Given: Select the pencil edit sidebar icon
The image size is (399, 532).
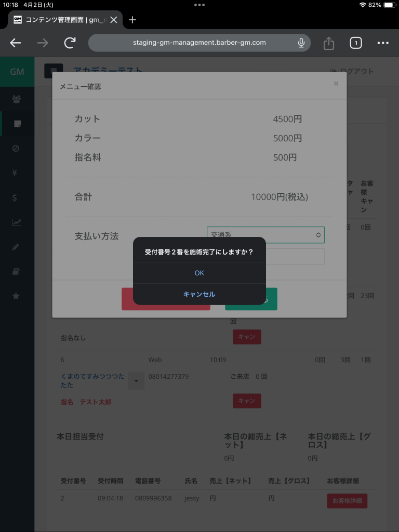Looking at the screenshot, I should tap(16, 247).
